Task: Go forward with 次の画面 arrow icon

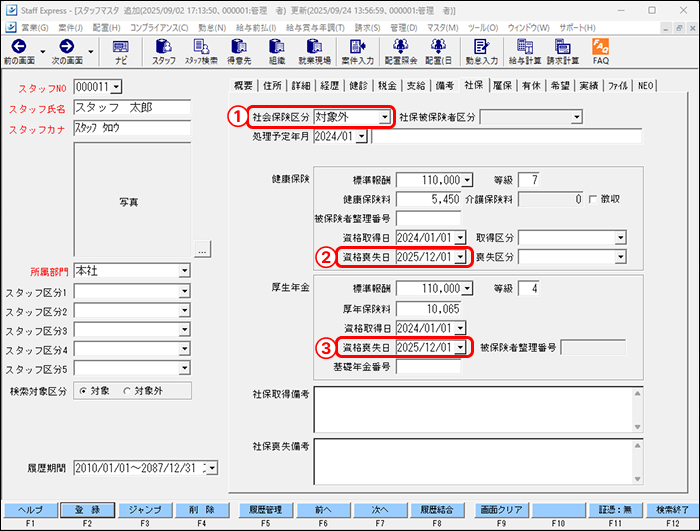Action: (x=67, y=46)
